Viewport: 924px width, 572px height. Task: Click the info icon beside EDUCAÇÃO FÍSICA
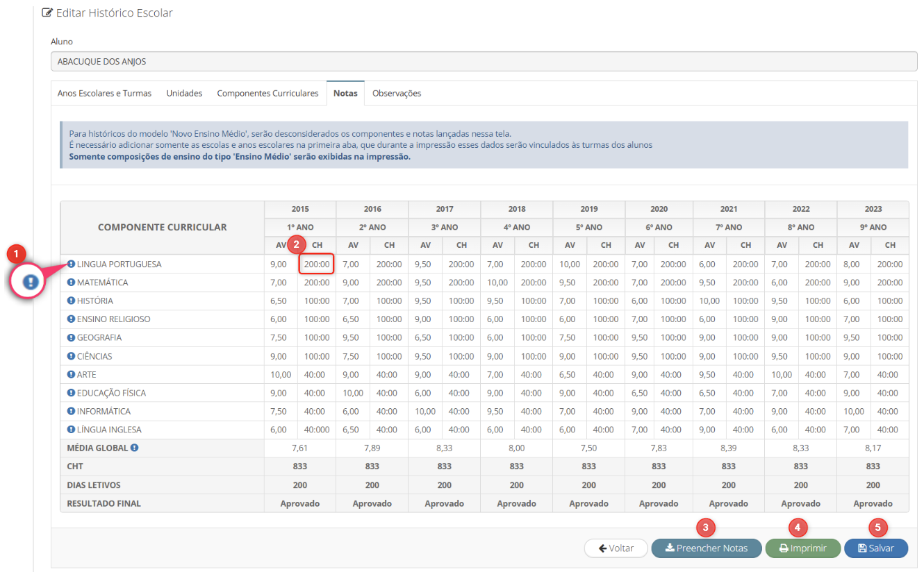(71, 393)
